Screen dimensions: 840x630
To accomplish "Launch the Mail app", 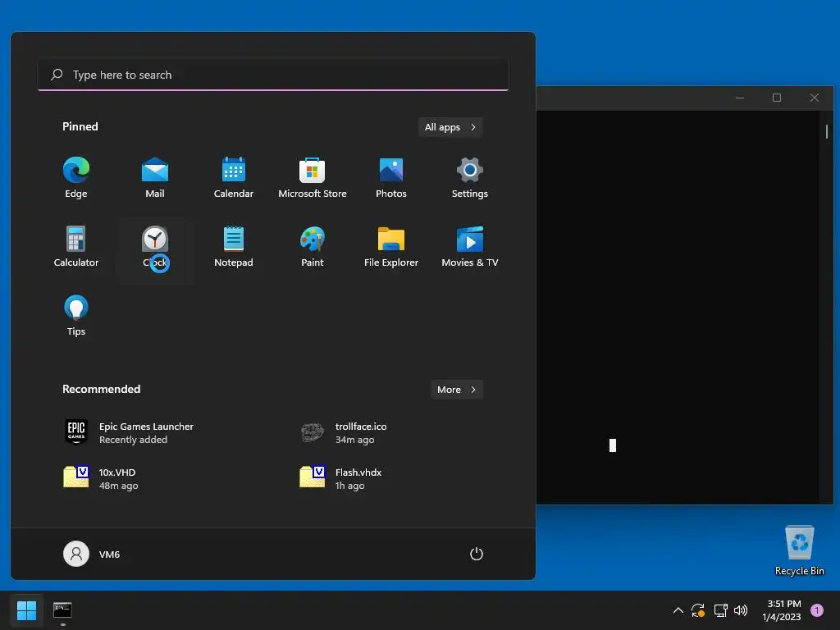I will pos(155,178).
